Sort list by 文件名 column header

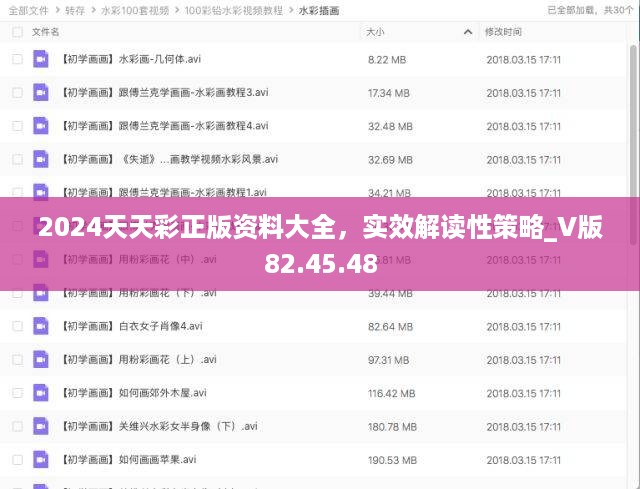pos(46,32)
